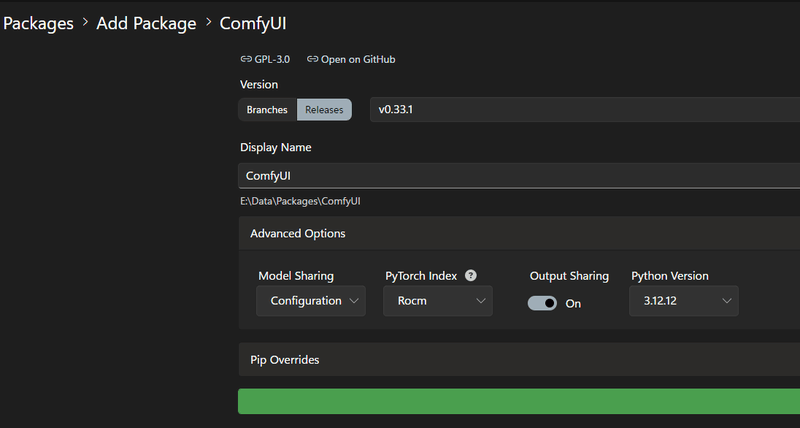Go back to Packages breadcrumb
This screenshot has height=428, width=800.
click(38, 23)
